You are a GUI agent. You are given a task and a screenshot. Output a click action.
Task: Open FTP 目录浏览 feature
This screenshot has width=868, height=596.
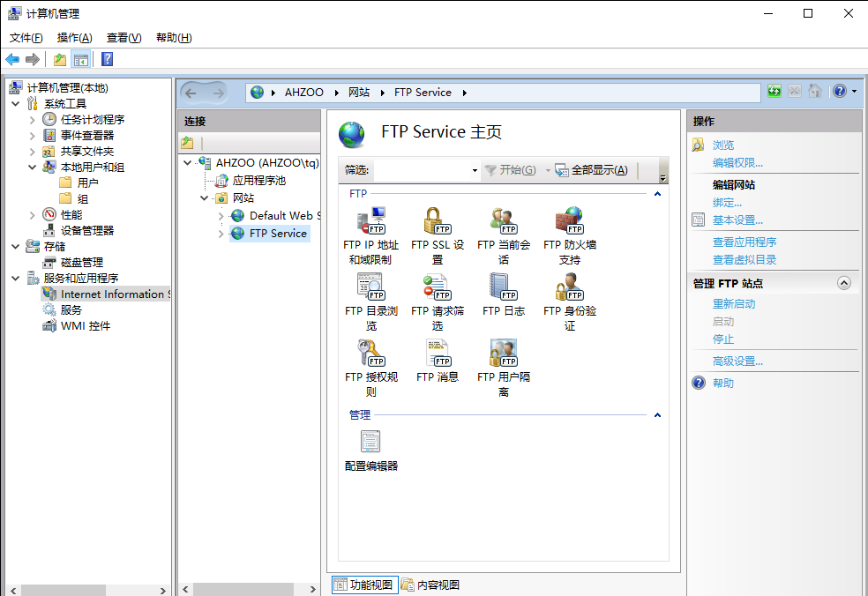370,302
